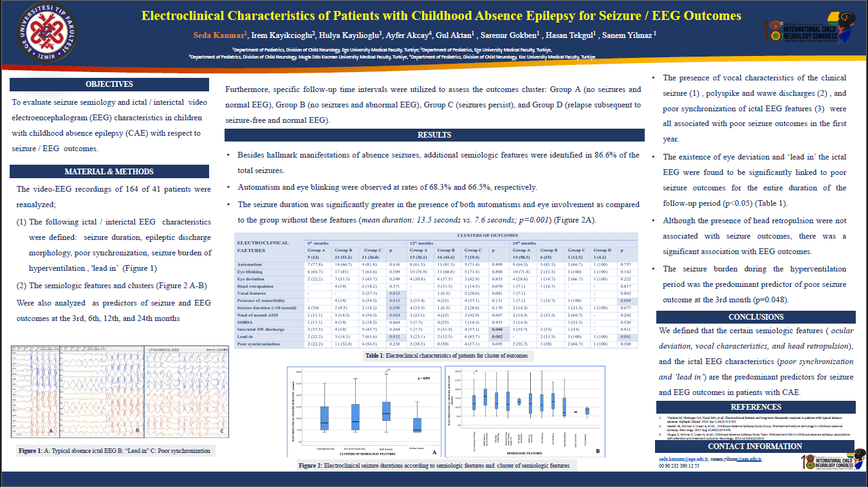Click the conclusions paragraph beginning 'We defined that'
Viewport: 868px width, 487px height.
[755, 361]
